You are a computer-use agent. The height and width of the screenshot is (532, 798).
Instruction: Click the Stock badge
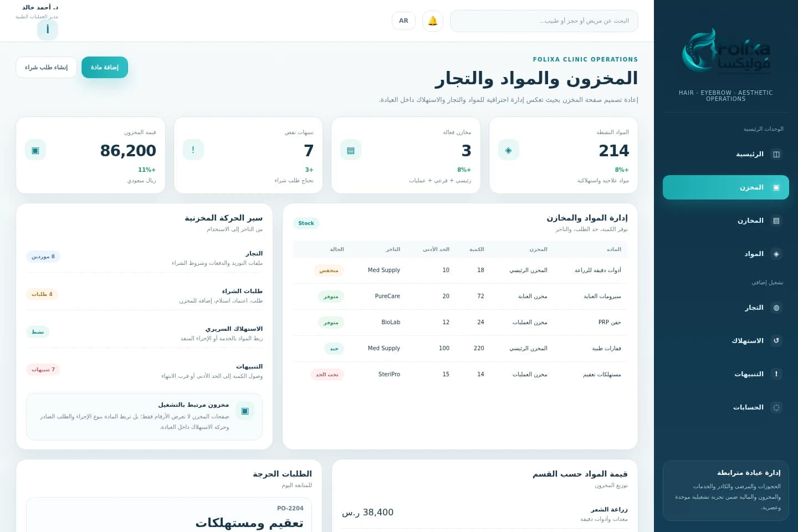tap(306, 223)
